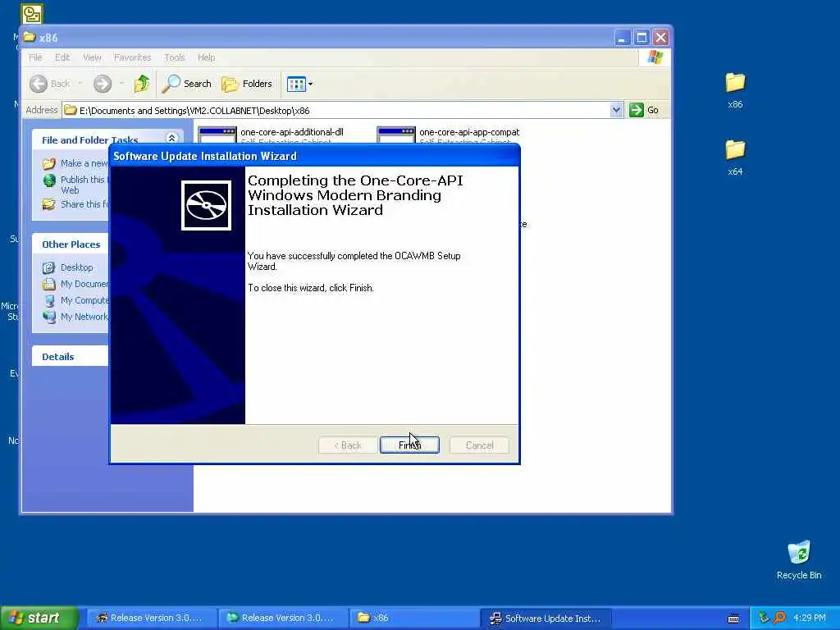The width and height of the screenshot is (840, 630).
Task: Click the x86 folder icon on desktop
Action: coord(735,83)
